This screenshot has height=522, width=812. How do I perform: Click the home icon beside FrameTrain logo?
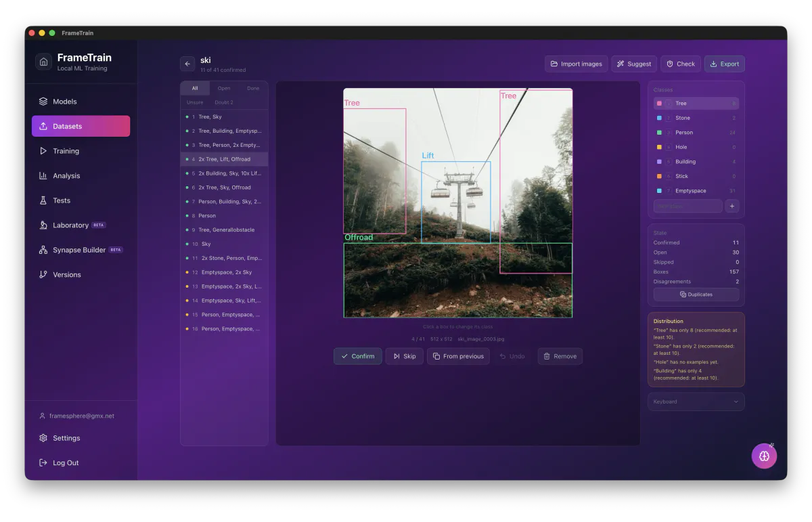pyautogui.click(x=43, y=62)
